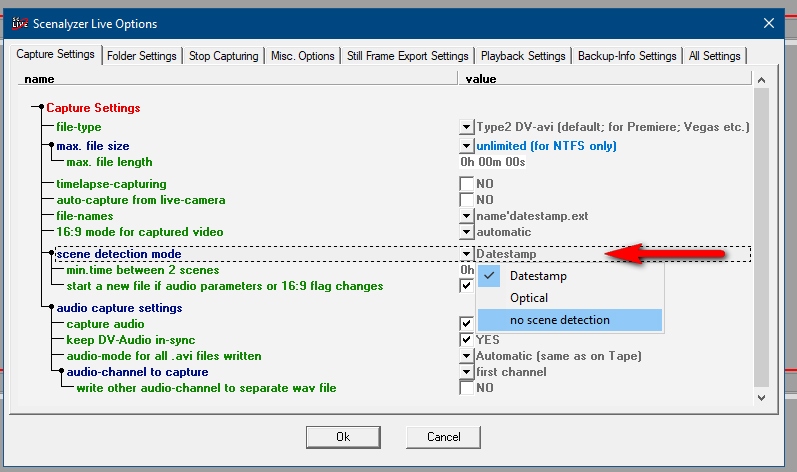Select the file-names row label
Image resolution: width=797 pixels, height=472 pixels.
point(85,216)
